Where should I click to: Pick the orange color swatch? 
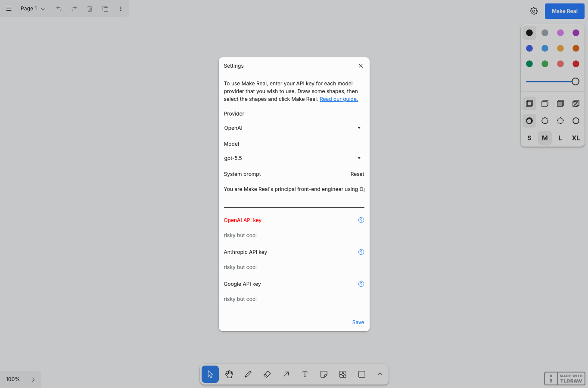(x=576, y=48)
